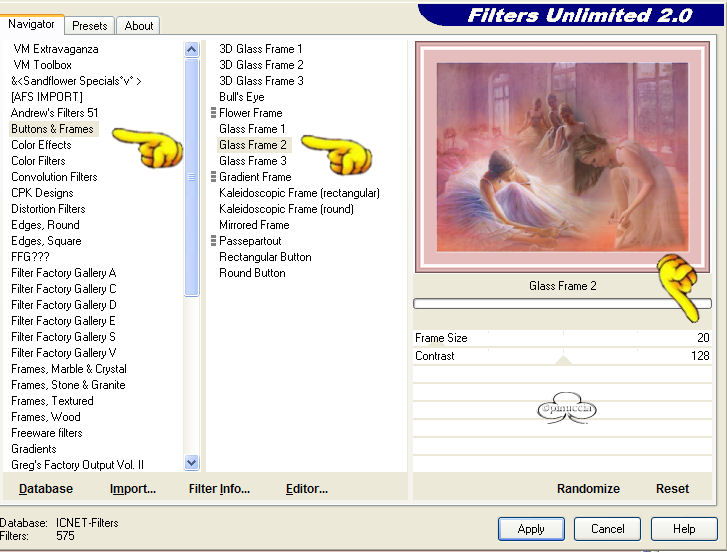Select Frames, Textured category
This screenshot has height=552, width=727.
click(x=52, y=401)
